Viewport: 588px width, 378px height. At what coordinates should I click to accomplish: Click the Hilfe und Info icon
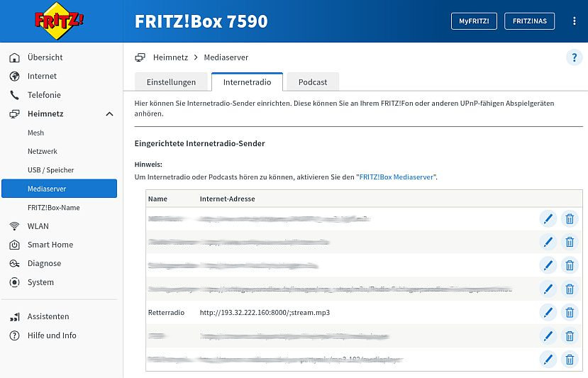pyautogui.click(x=14, y=335)
